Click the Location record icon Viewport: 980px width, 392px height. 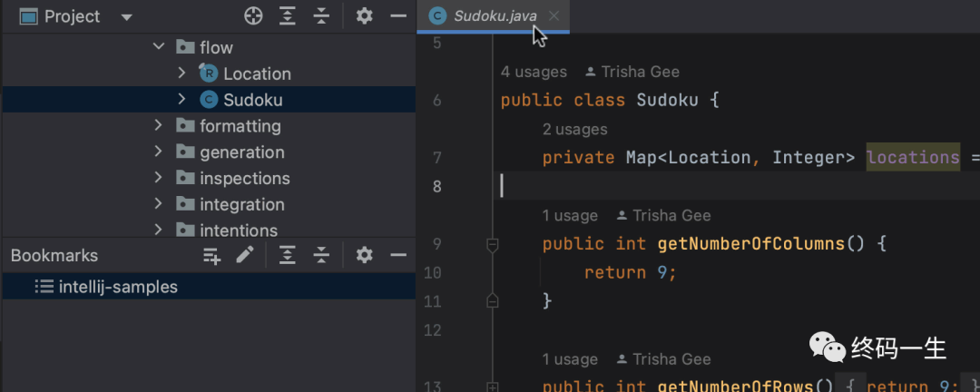(x=208, y=73)
